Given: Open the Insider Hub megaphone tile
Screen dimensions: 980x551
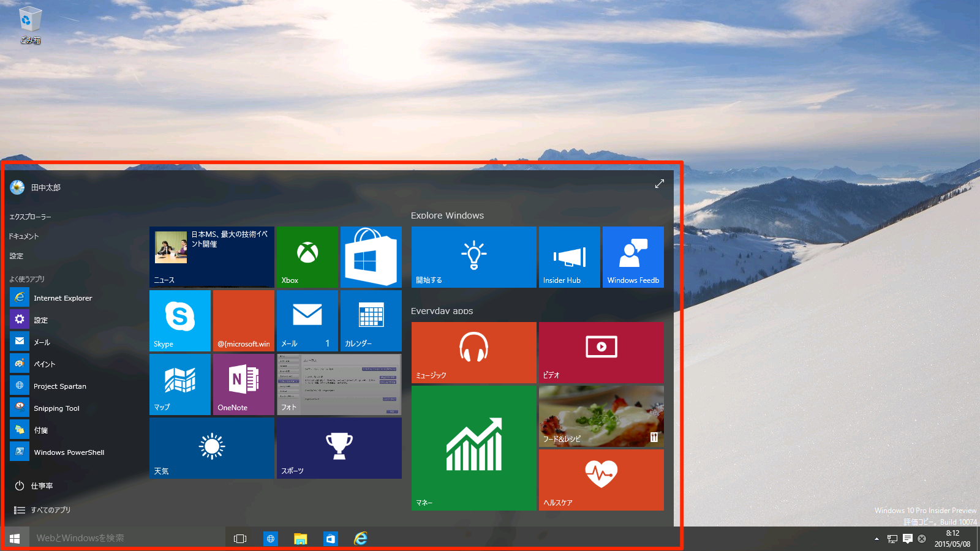Looking at the screenshot, I should click(570, 257).
